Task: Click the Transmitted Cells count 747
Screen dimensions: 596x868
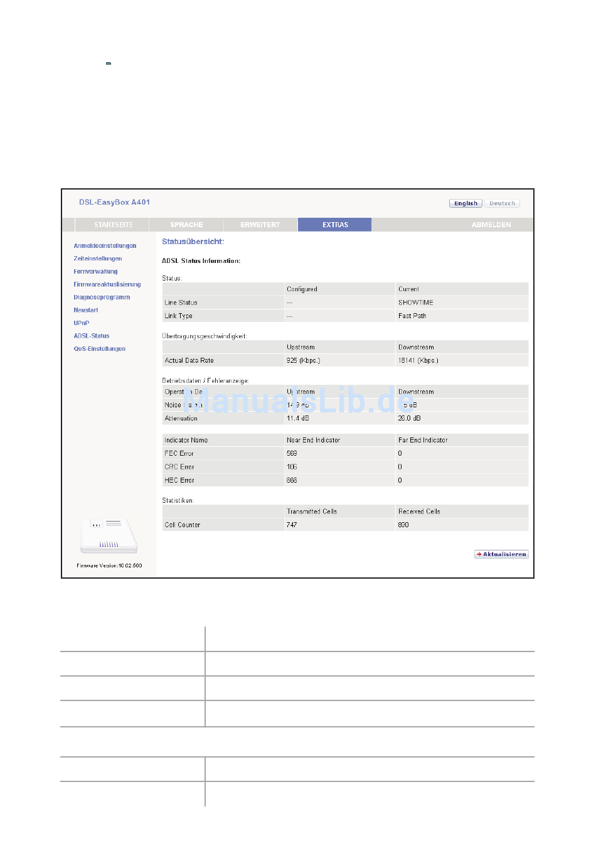Action: click(292, 525)
